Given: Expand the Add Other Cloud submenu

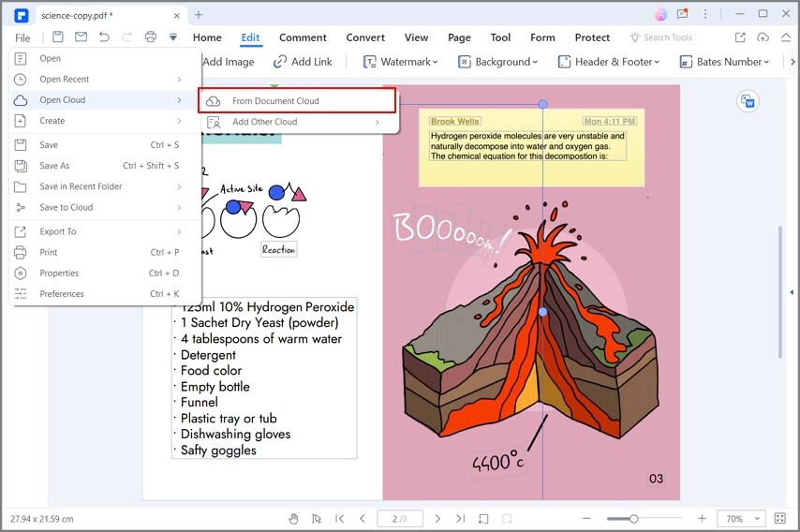Looking at the screenshot, I should click(297, 122).
